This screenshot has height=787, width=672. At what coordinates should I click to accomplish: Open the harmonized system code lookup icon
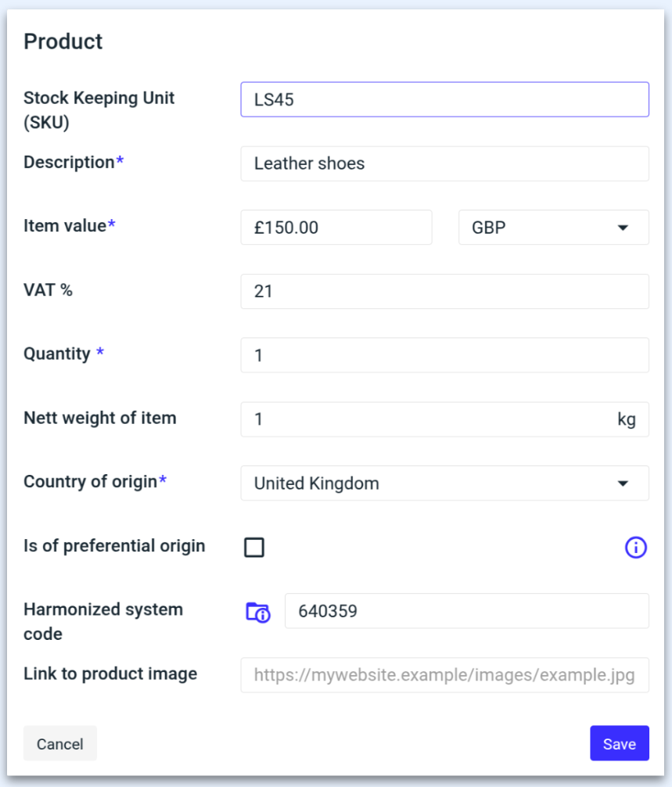[257, 612]
